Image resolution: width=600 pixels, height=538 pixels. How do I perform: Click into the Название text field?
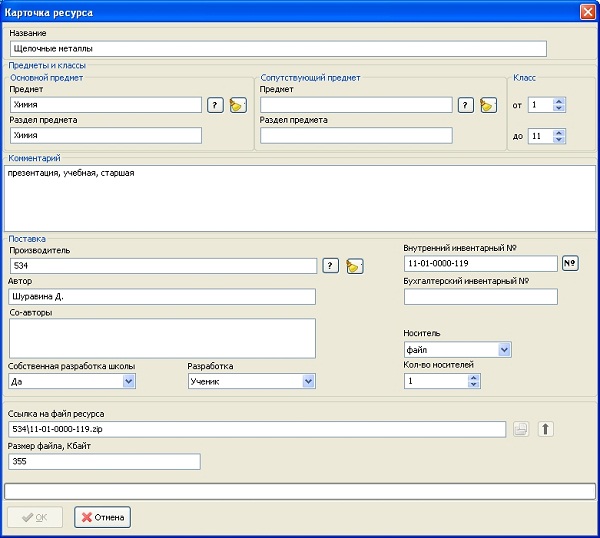(277, 48)
